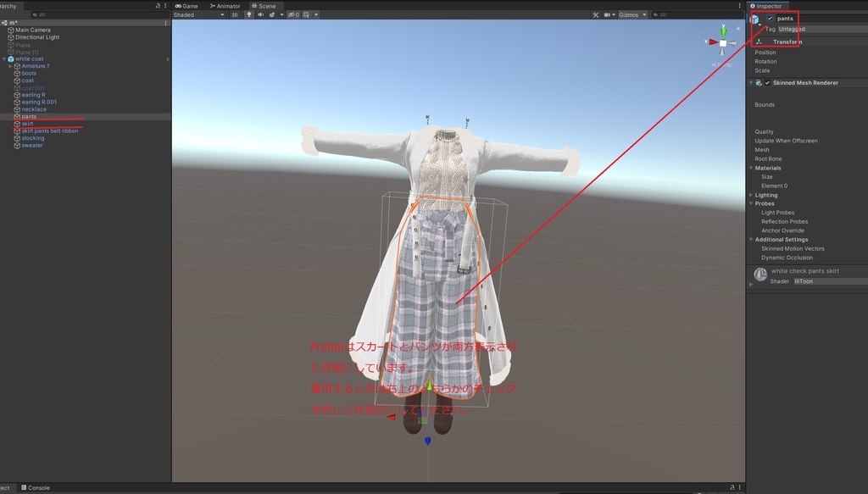The width and height of the screenshot is (868, 494).
Task: Expand the material properties arrow
Action: point(751,285)
